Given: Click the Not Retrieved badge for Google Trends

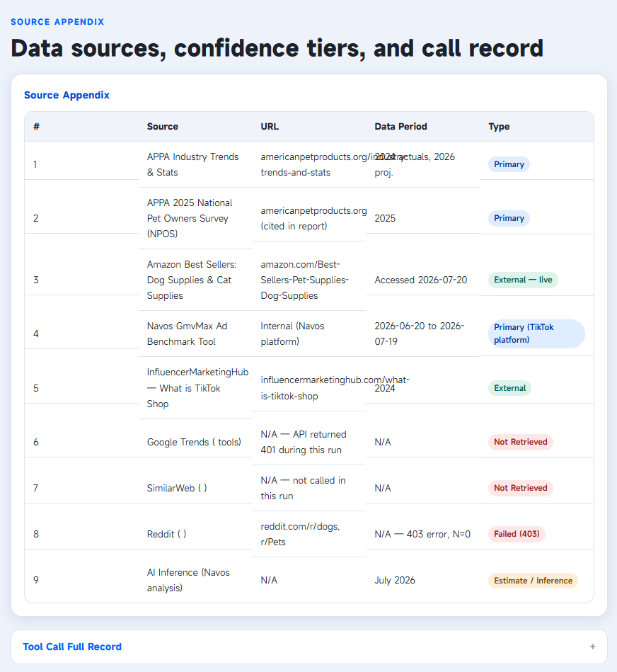Looking at the screenshot, I should point(521,442).
